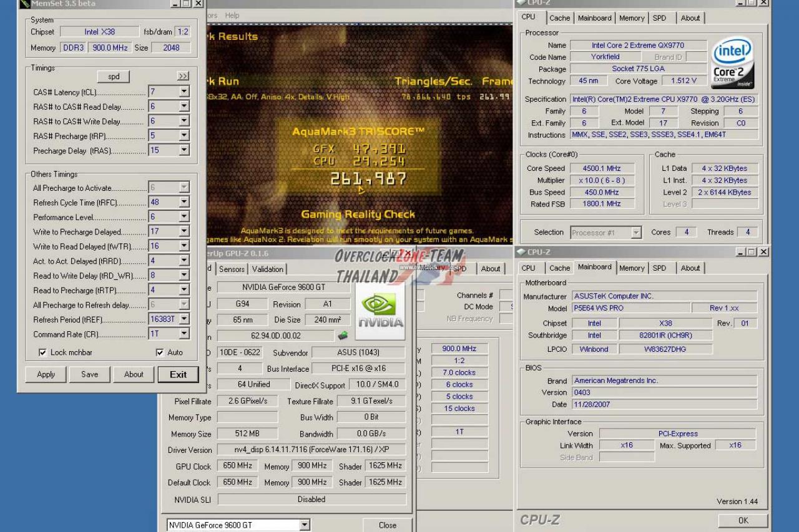Click the Bus Interface value 'PCI-E x16 @ x16'
This screenshot has height=532, width=799.
tap(358, 369)
